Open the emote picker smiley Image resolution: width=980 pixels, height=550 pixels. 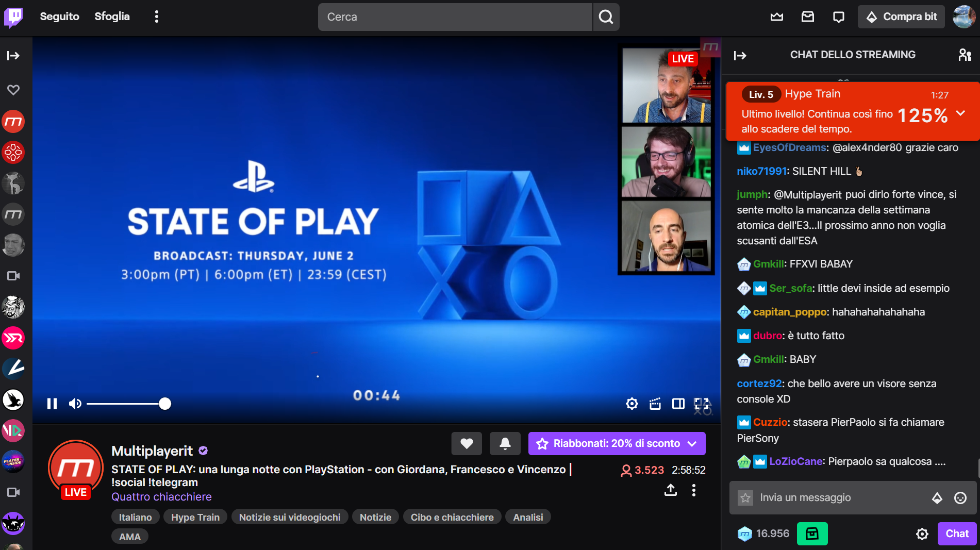pyautogui.click(x=960, y=498)
